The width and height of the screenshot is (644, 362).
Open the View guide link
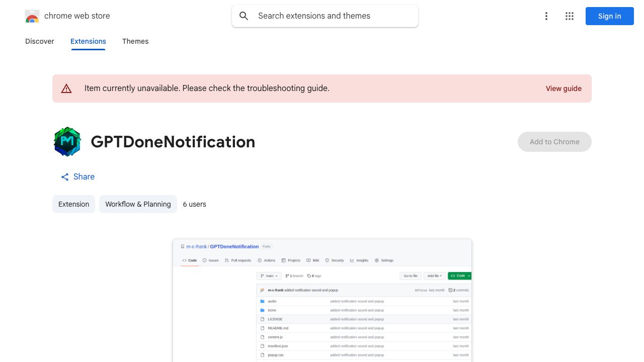click(563, 88)
